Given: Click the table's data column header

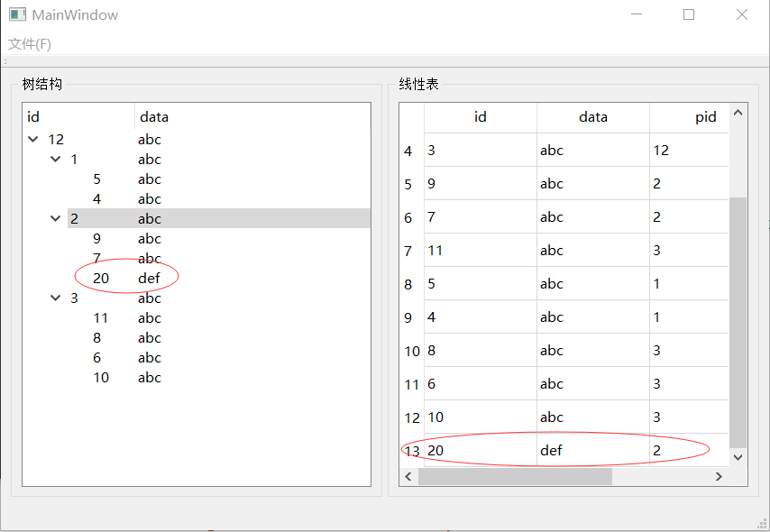Looking at the screenshot, I should pos(593,117).
